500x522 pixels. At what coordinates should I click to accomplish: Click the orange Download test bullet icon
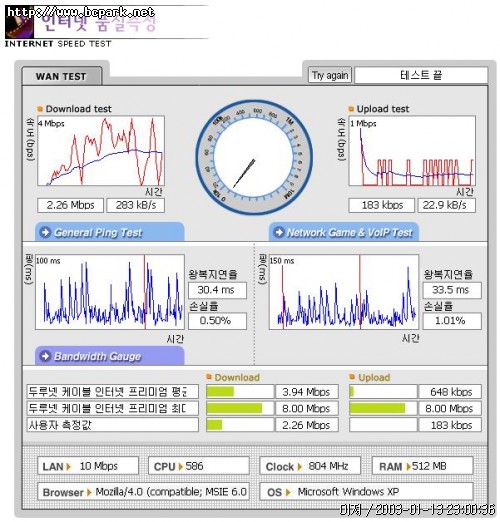40,109
